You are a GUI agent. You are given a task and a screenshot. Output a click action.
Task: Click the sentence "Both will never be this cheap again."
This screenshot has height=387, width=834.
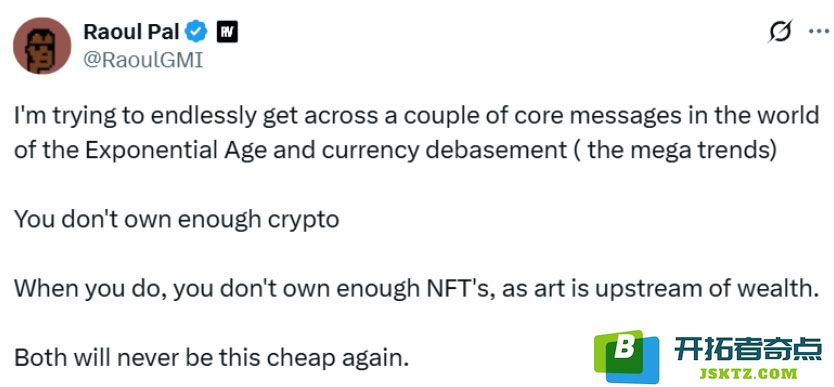(x=211, y=358)
